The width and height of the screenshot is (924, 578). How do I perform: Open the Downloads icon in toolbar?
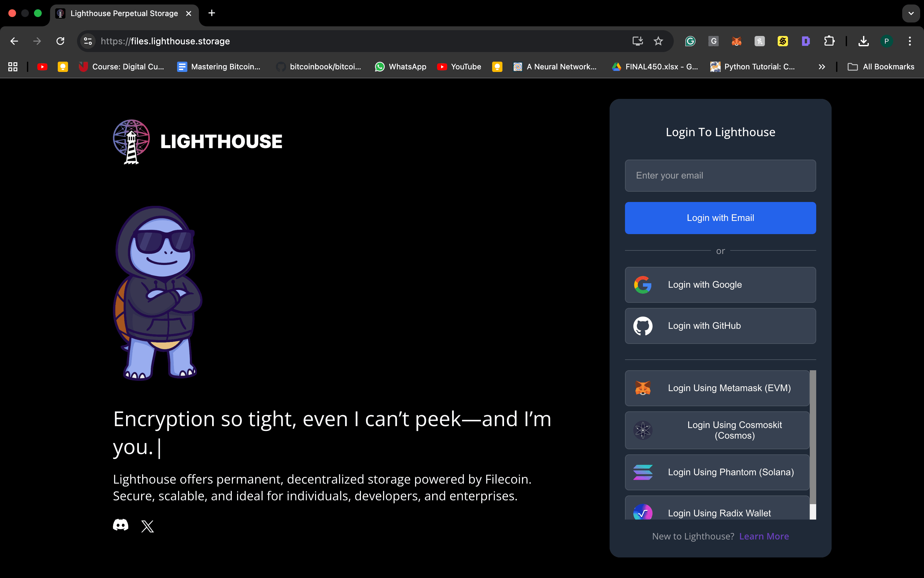pyautogui.click(x=864, y=41)
